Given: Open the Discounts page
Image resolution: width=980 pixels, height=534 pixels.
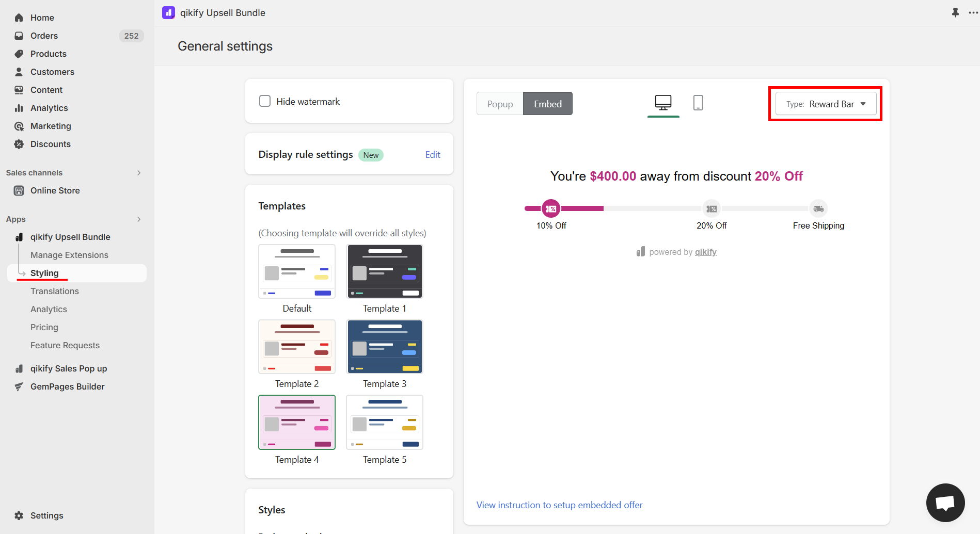Looking at the screenshot, I should click(x=51, y=144).
